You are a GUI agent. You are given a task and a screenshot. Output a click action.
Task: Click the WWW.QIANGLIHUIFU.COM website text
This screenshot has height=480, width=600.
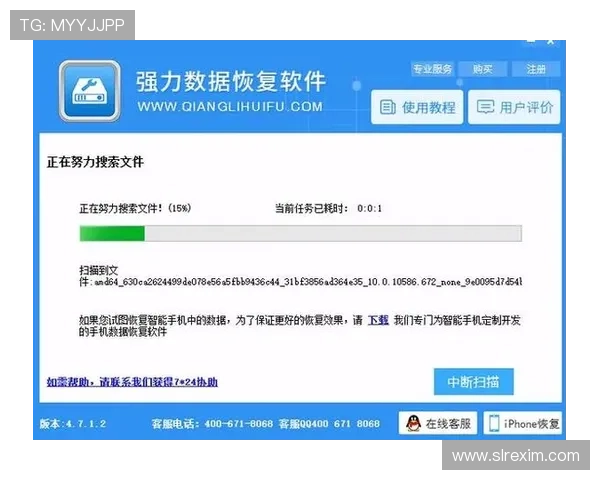point(230,107)
